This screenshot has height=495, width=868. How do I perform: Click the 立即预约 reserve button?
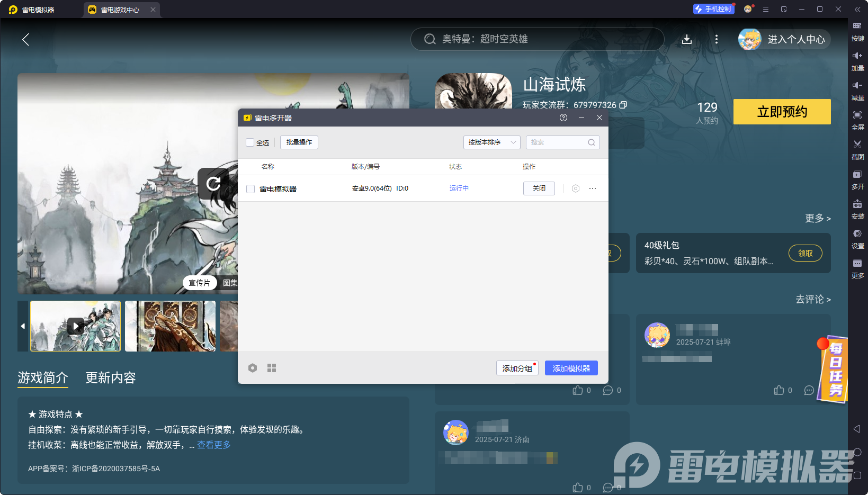tap(782, 112)
